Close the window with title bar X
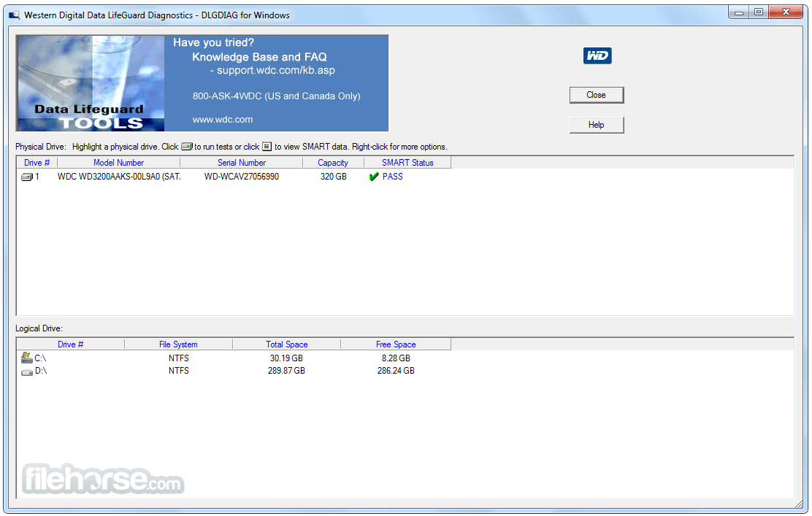The height and width of the screenshot is (516, 812). (786, 12)
